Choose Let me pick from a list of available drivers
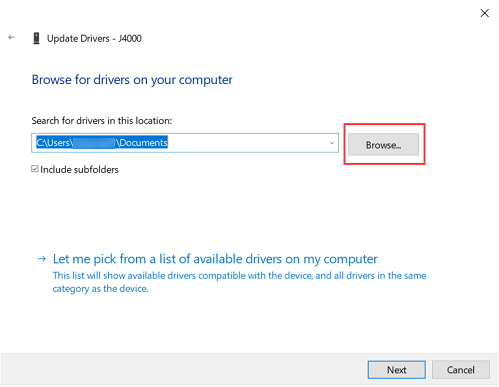499x387 pixels. (215, 259)
